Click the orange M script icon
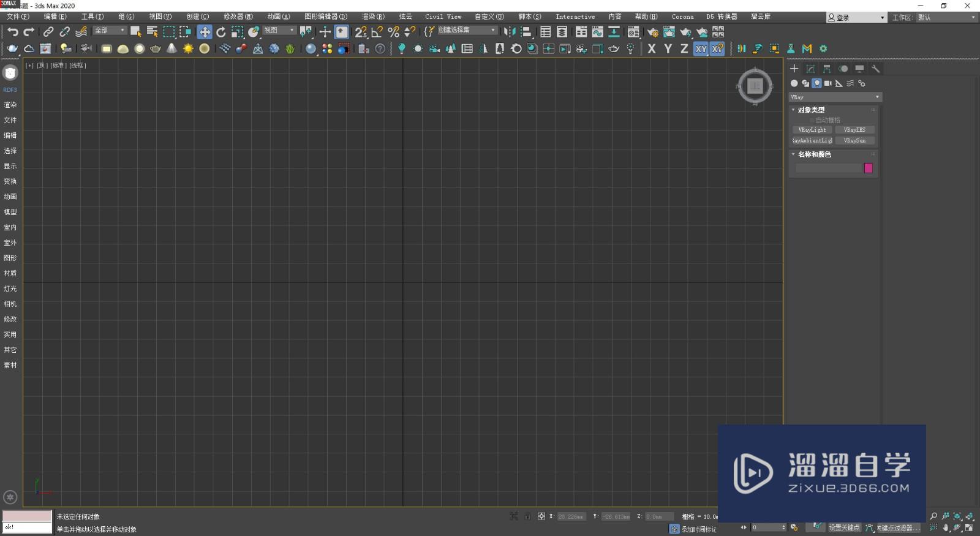 pyautogui.click(x=807, y=48)
